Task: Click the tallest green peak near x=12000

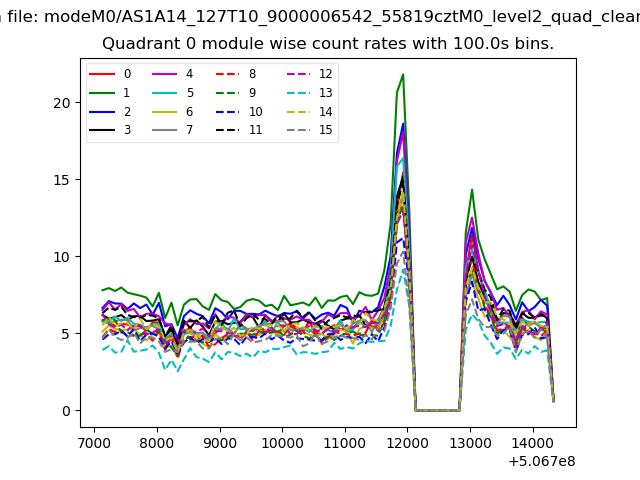Action: pyautogui.click(x=403, y=75)
